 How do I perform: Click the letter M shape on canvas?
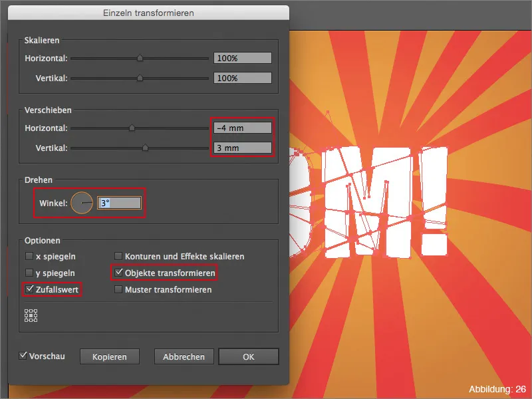pos(368,203)
